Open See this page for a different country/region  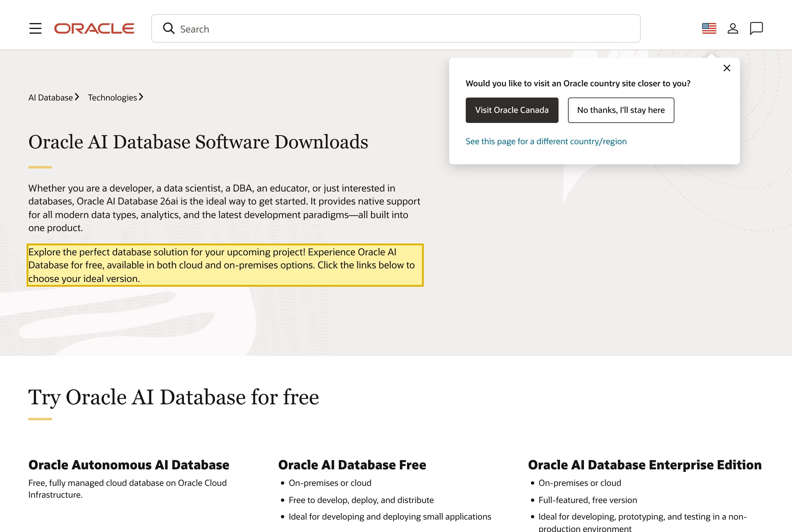coord(546,142)
